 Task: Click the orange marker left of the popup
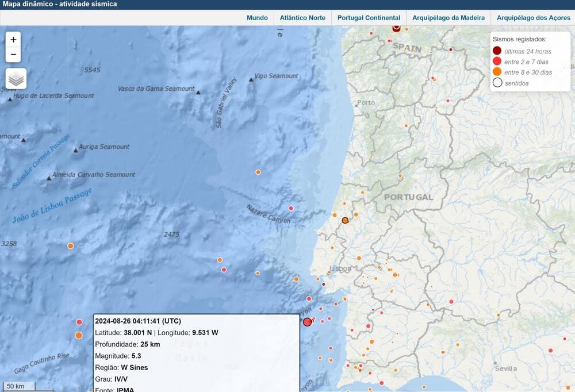pos(79,335)
